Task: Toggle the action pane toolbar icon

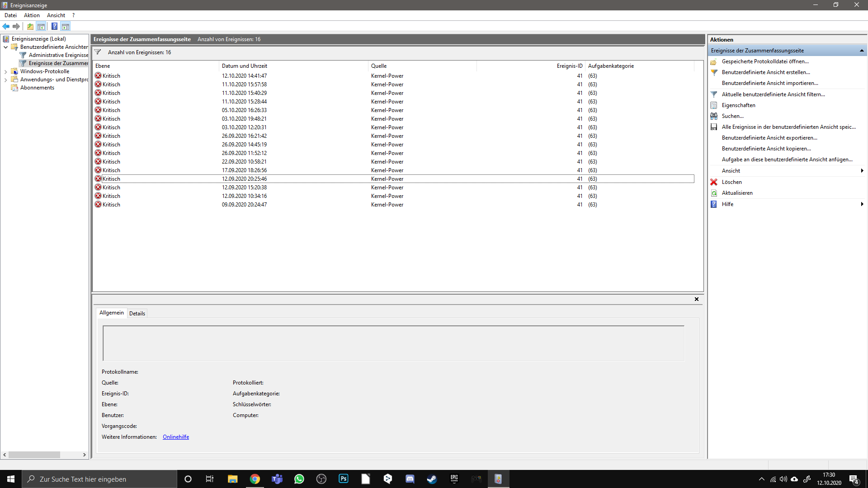Action: click(x=66, y=26)
